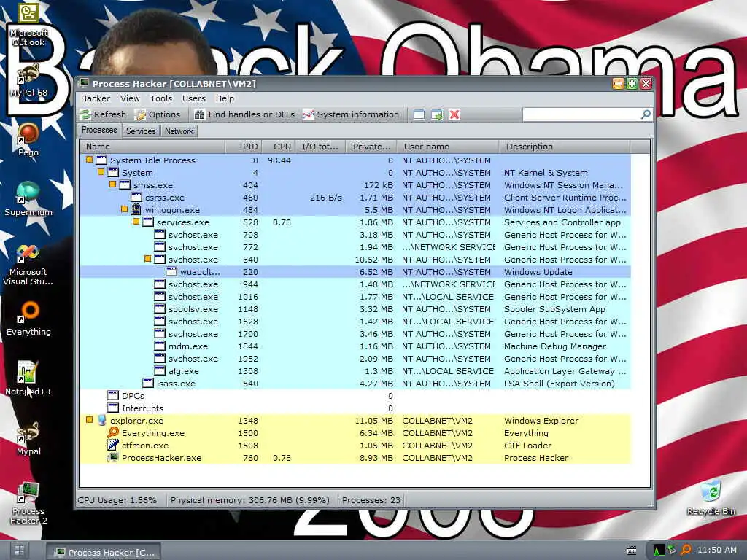The height and width of the screenshot is (560, 747).
Task: Click the ProcessHacker.exe row icon
Action: pyautogui.click(x=113, y=458)
